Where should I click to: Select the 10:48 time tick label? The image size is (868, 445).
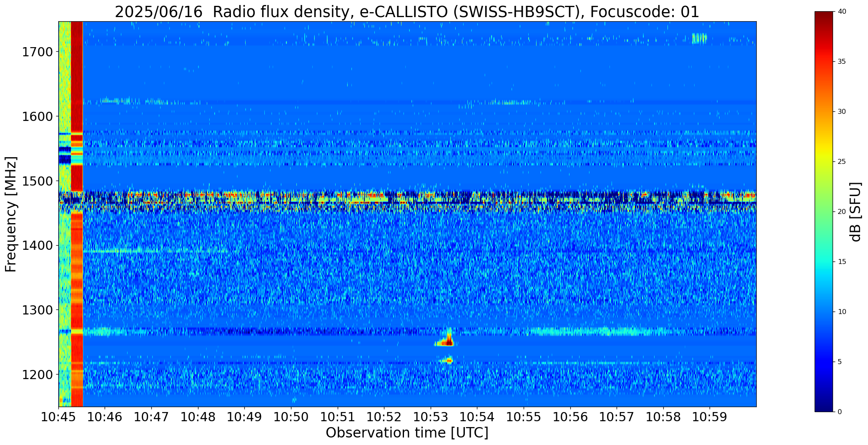coord(198,417)
